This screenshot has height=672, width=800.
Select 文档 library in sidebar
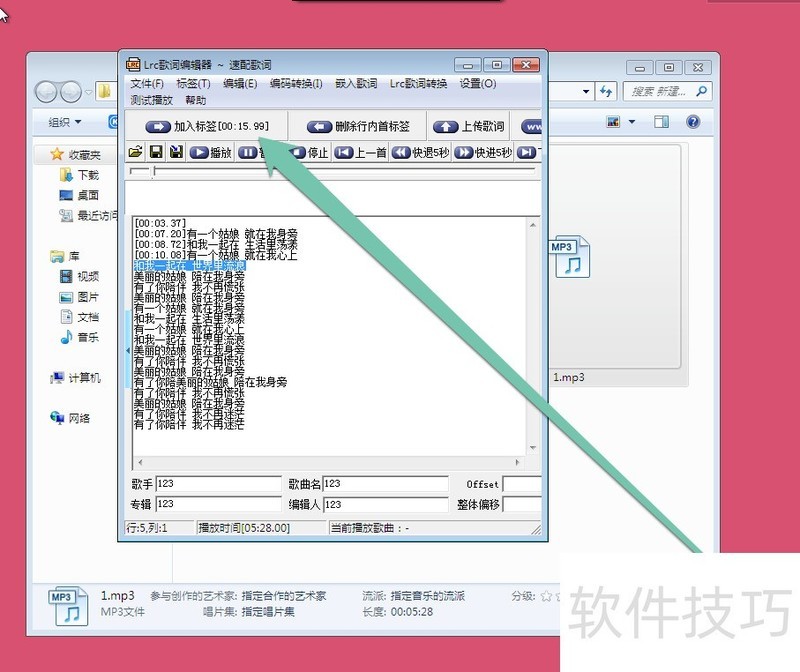pos(79,317)
